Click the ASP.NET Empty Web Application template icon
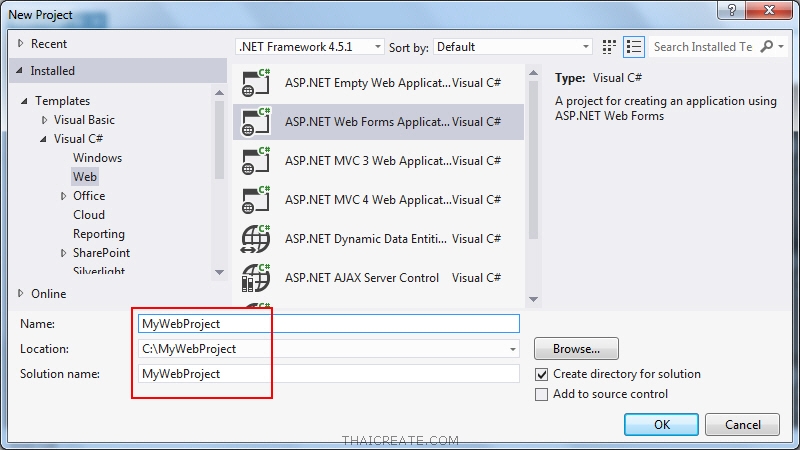Viewport: 800px width, 450px height. (256, 83)
